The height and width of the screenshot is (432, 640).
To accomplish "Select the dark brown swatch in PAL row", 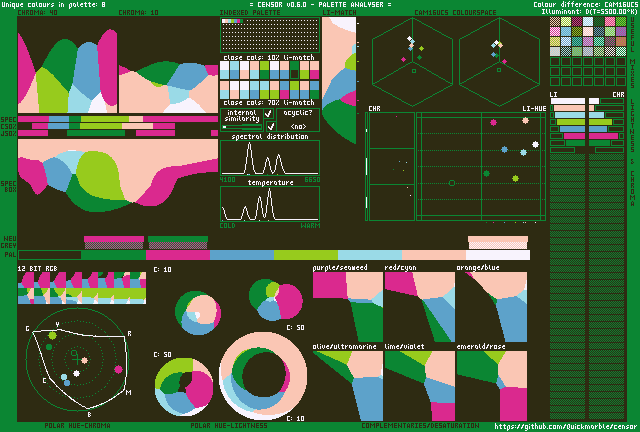I will (50, 255).
